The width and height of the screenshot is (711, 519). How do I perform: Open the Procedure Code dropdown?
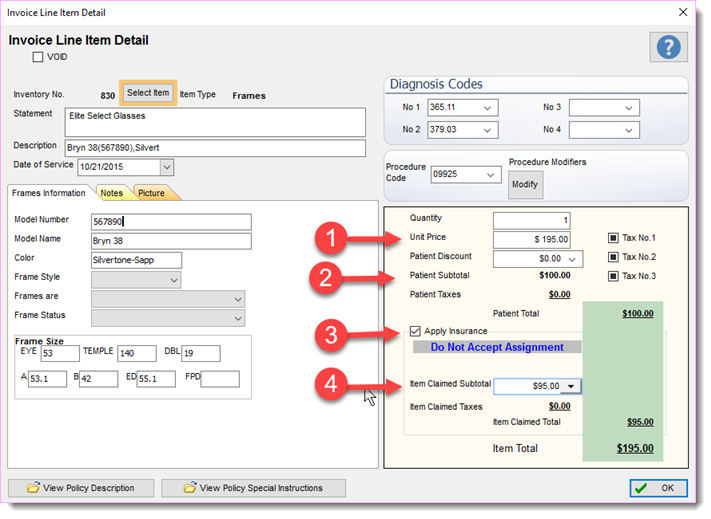coord(490,175)
